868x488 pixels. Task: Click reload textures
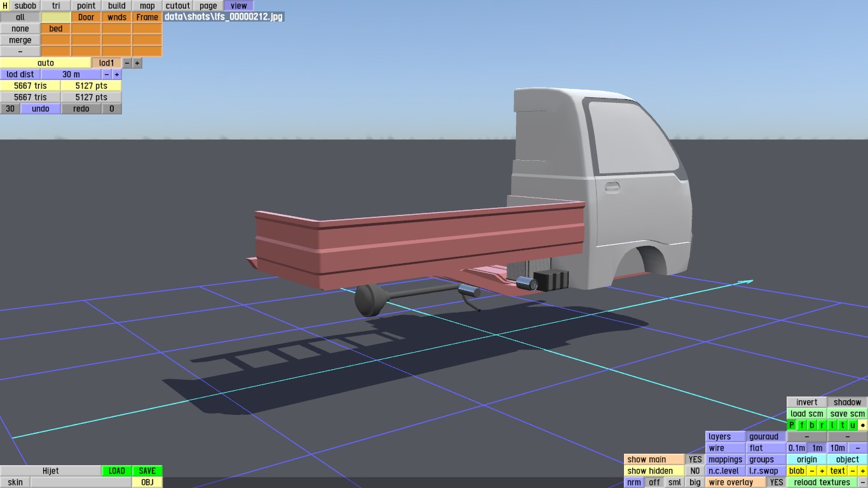(822, 482)
